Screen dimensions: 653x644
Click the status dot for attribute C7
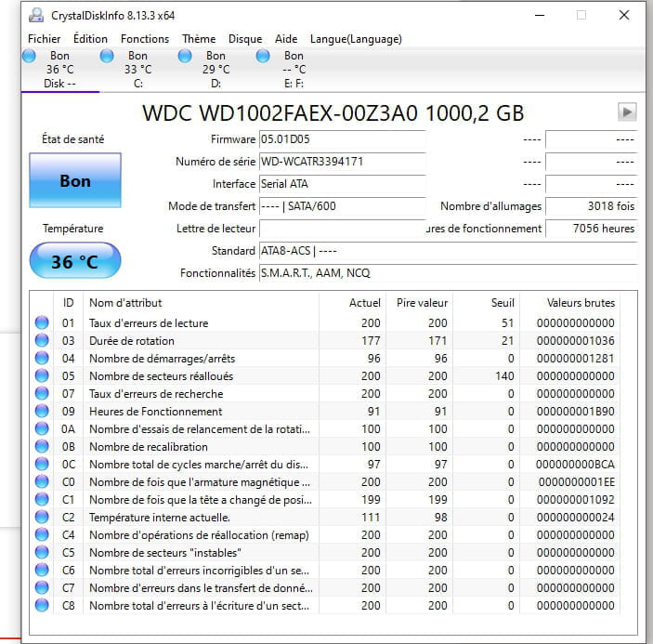click(x=42, y=587)
